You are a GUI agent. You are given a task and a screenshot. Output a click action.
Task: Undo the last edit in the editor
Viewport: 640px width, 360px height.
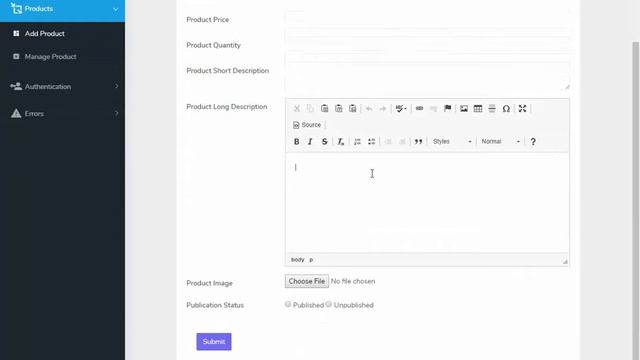pos(369,109)
